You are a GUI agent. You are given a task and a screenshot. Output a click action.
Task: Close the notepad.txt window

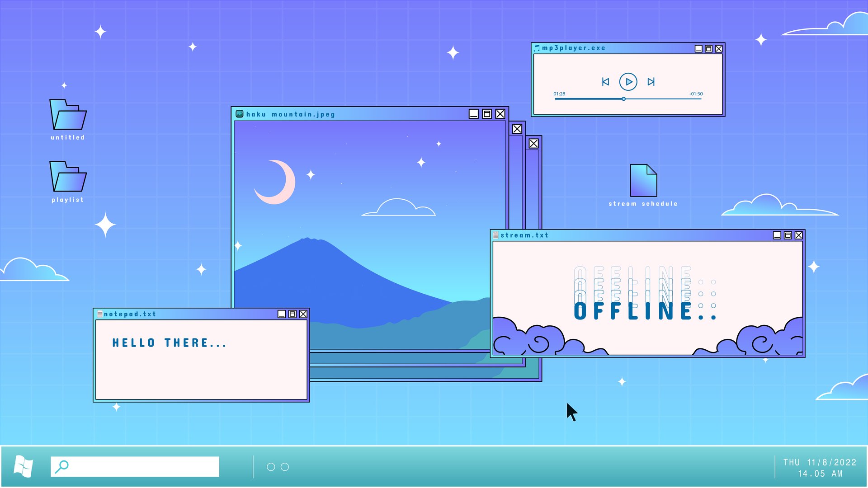pyautogui.click(x=303, y=314)
